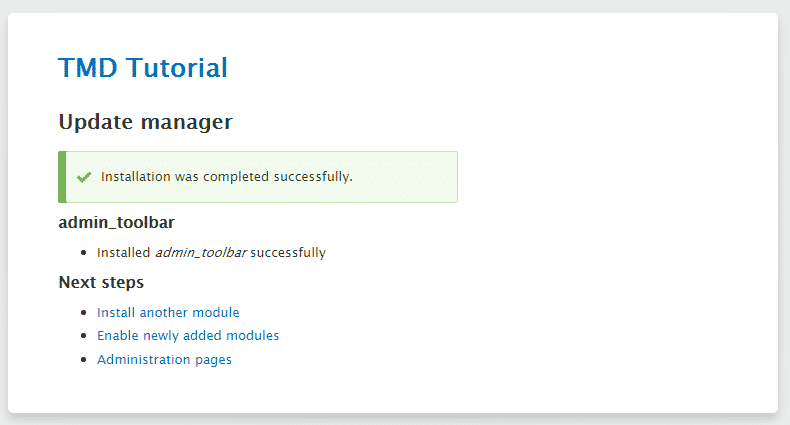Click the bold admin_toolbar heading

click(116, 223)
